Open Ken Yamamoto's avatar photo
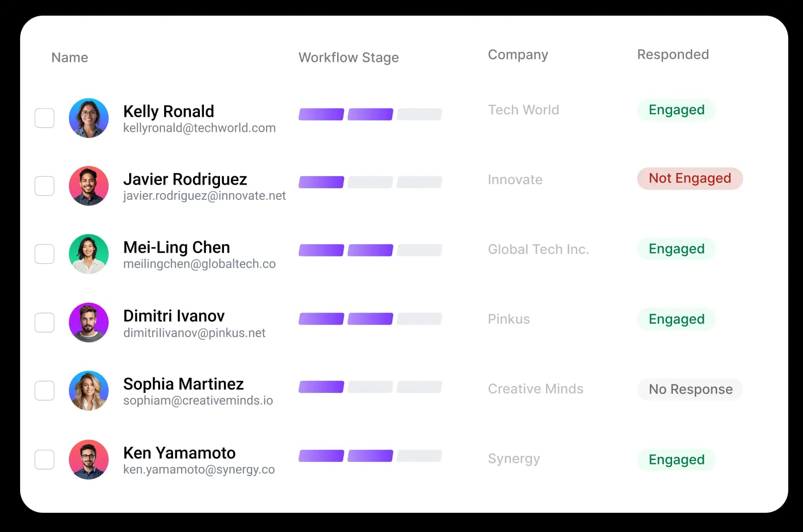The image size is (803, 532). tap(89, 459)
